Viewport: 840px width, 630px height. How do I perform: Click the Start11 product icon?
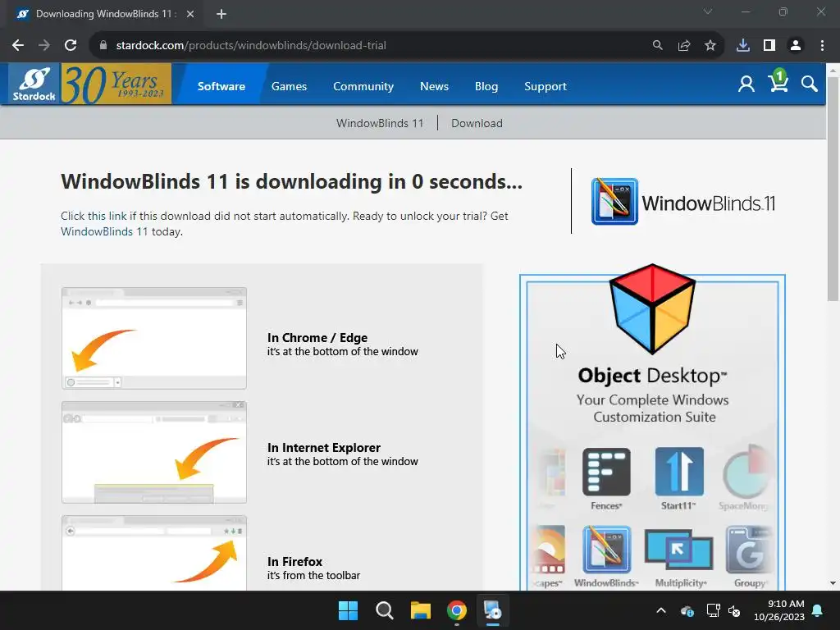pos(678,472)
